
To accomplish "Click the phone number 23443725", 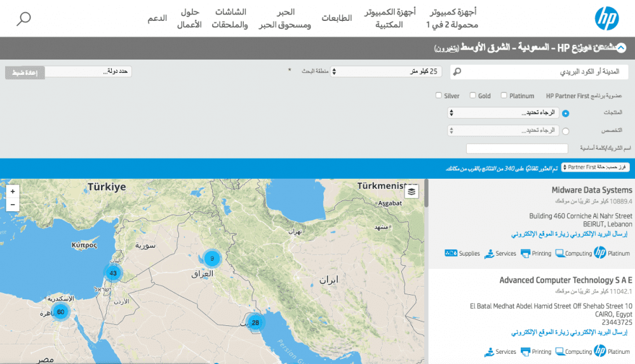I will (x=617, y=322).
